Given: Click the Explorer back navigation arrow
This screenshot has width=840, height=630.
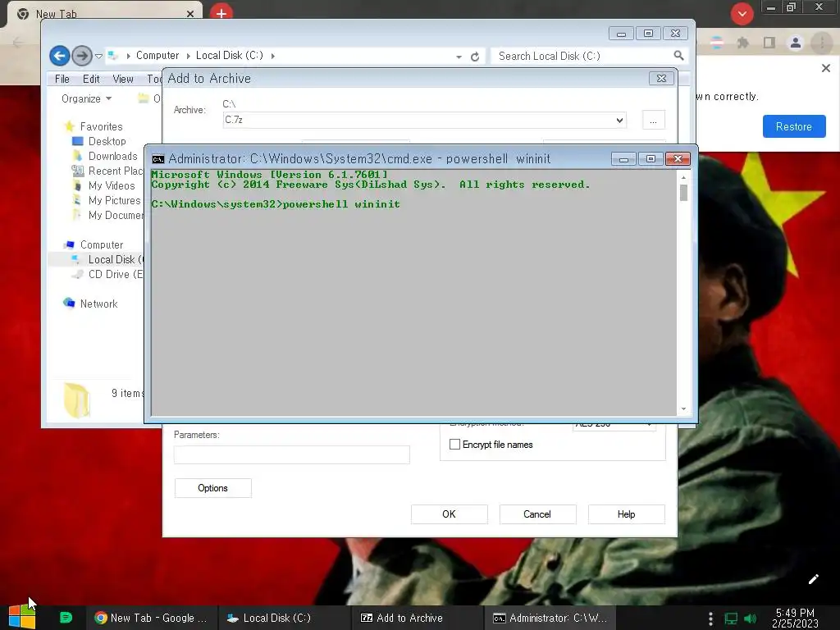Looking at the screenshot, I should coord(59,55).
